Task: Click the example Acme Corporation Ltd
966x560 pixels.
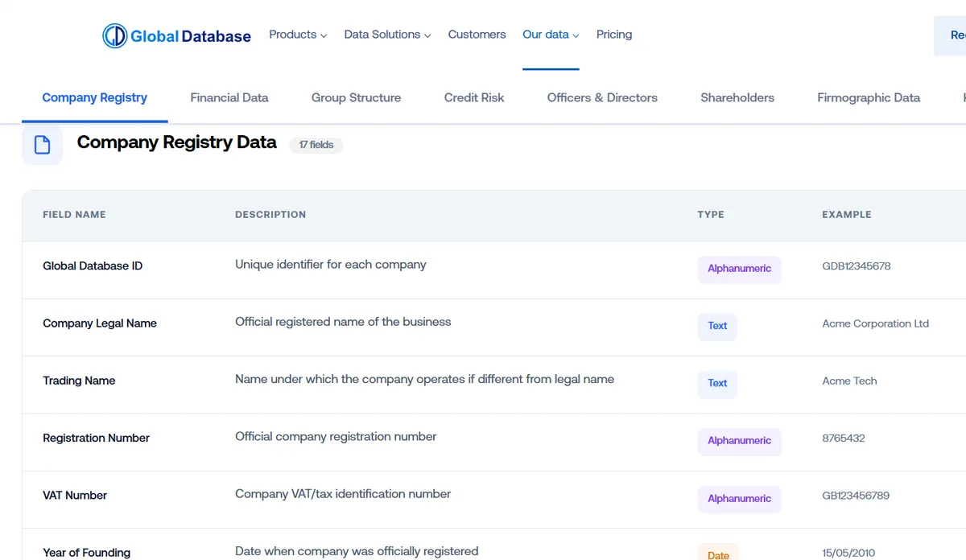Action: click(875, 323)
